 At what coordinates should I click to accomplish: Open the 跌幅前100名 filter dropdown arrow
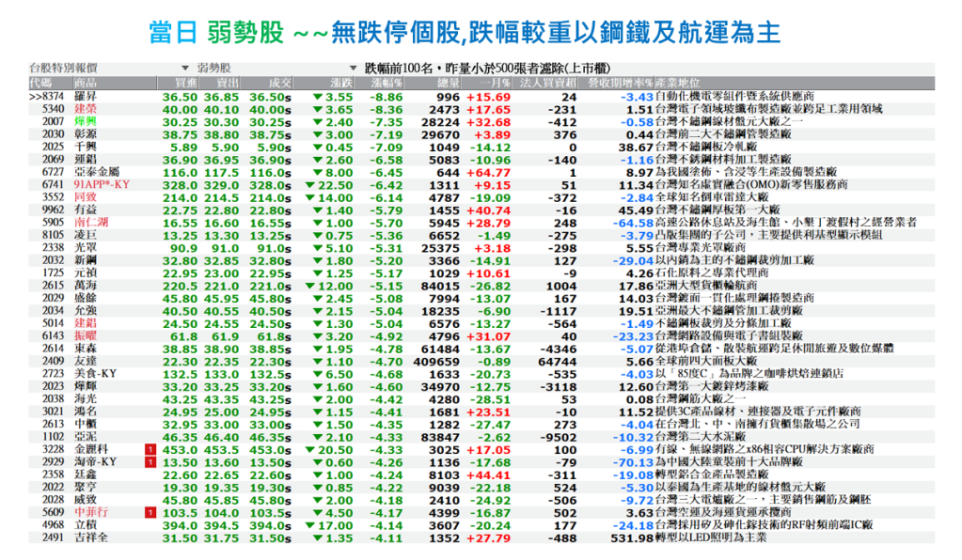tap(353, 69)
